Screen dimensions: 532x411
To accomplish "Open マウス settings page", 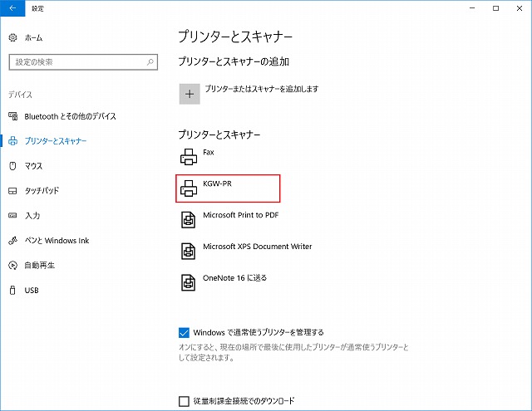I will point(33,166).
